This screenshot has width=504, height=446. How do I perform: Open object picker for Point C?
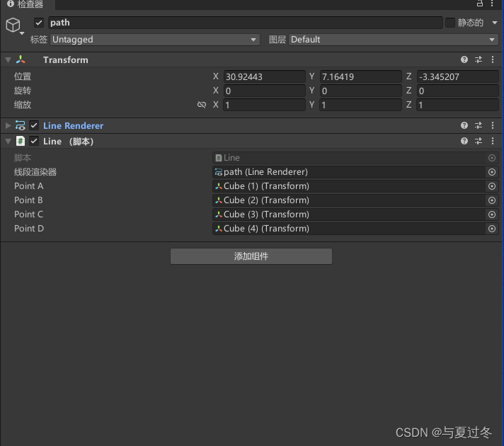pos(492,215)
